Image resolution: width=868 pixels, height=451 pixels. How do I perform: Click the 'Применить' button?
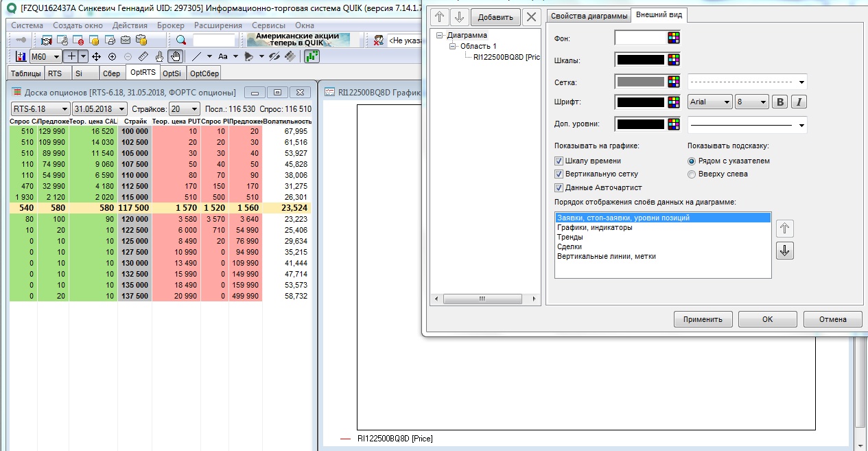pos(703,319)
